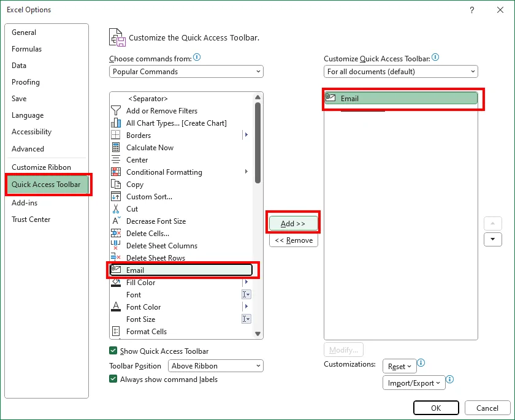This screenshot has height=420, width=515.
Task: Click the Help question mark icon
Action: (x=472, y=10)
